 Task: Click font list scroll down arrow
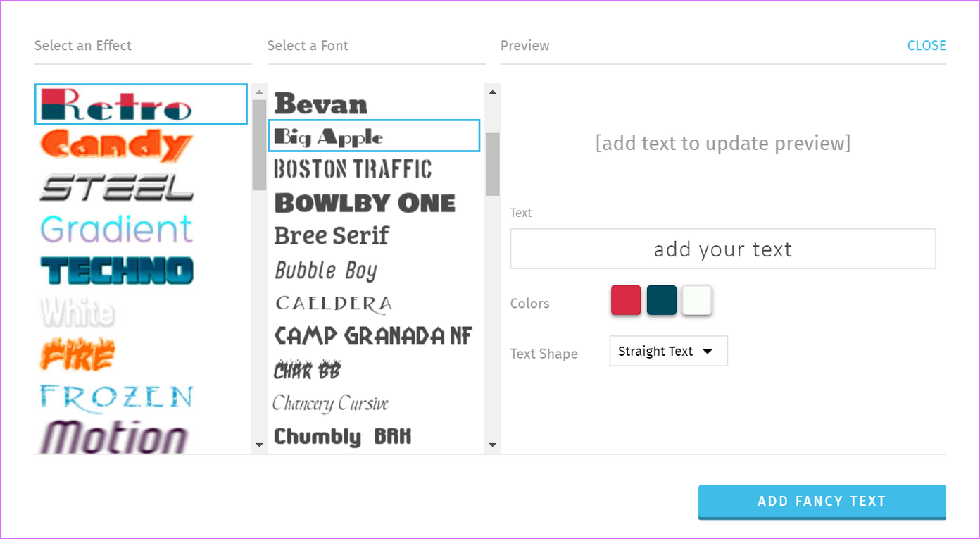coord(492,445)
